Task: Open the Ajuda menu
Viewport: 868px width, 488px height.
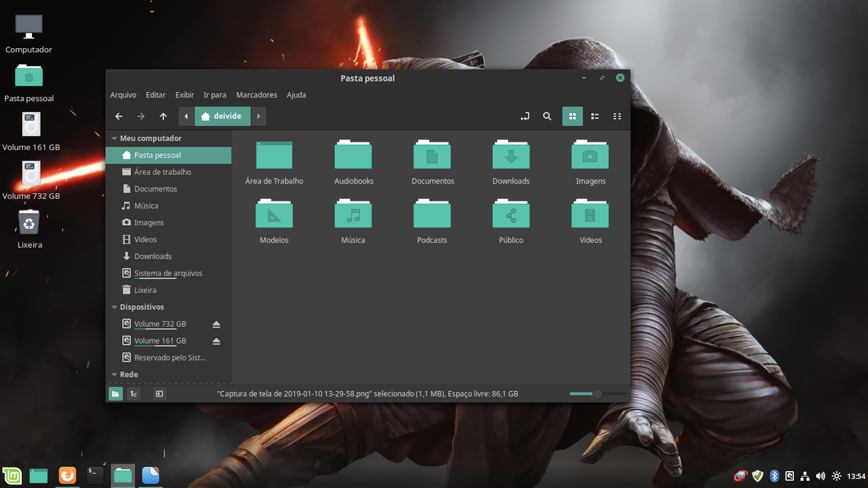Action: click(296, 95)
